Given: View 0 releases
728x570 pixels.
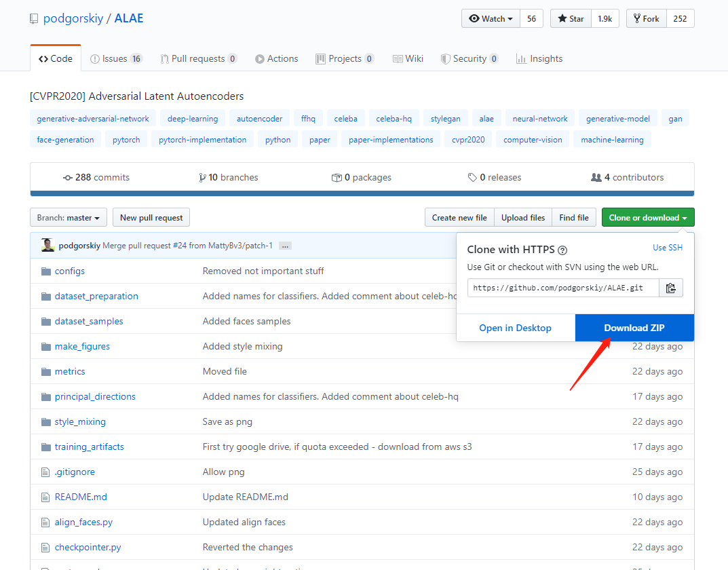Looking at the screenshot, I should point(495,177).
